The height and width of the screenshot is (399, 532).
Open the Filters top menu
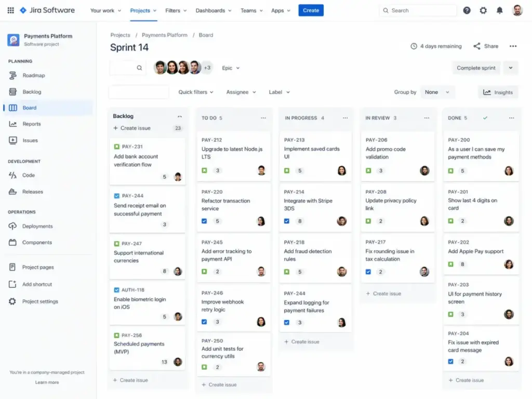(x=176, y=10)
